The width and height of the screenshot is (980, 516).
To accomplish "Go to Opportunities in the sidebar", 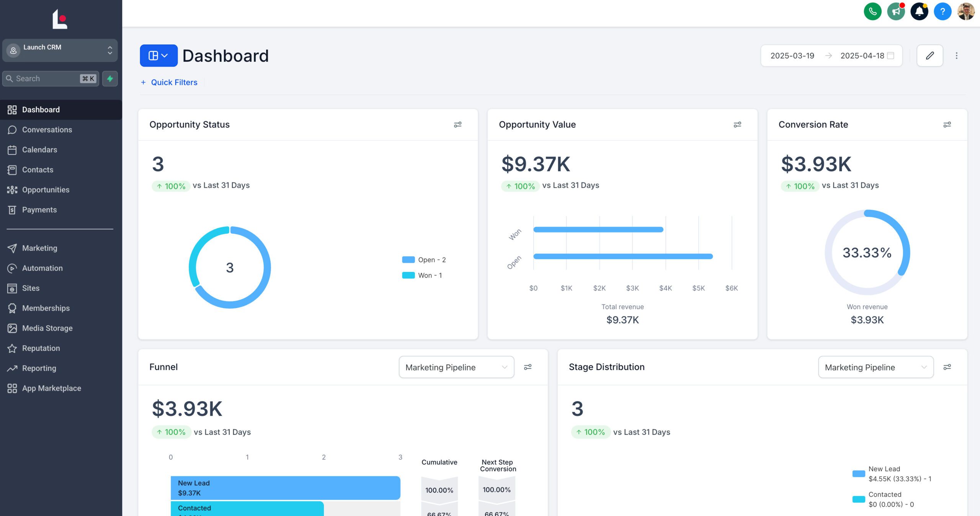I will (x=46, y=190).
